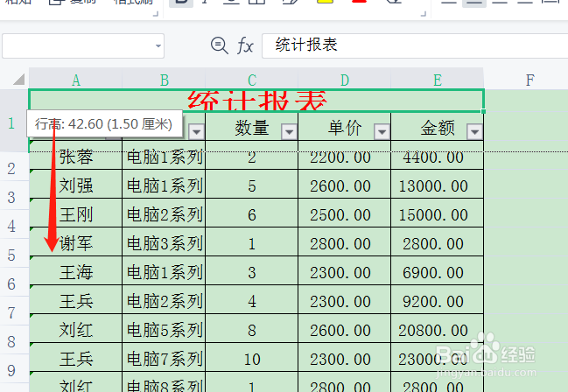This screenshot has width=568, height=392.
Task: Open the 金额 filter dropdown
Action: [474, 131]
